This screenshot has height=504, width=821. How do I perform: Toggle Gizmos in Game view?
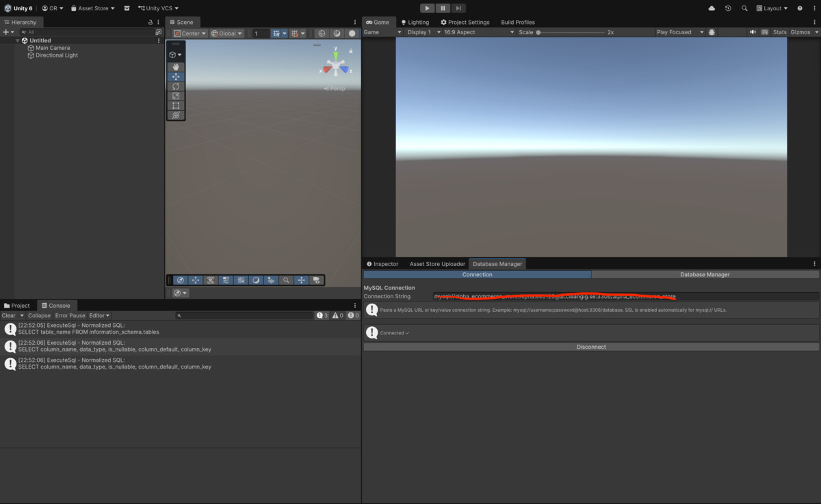[x=800, y=32]
